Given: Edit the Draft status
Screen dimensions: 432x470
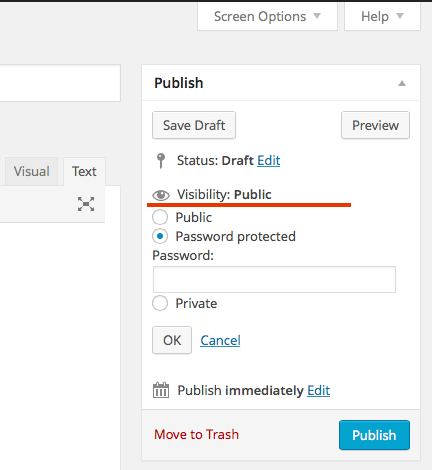Looking at the screenshot, I should pos(269,161).
